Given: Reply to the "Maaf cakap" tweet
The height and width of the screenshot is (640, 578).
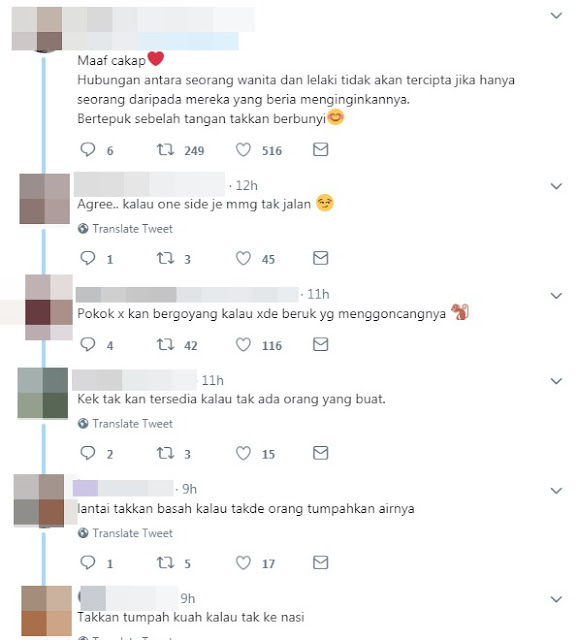Looking at the screenshot, I should [x=88, y=150].
